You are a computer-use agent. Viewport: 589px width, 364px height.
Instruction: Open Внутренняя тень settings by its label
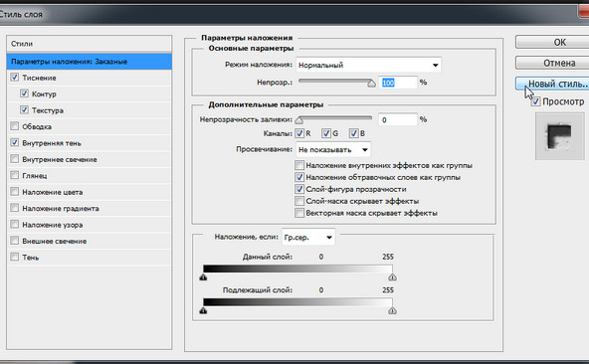(52, 143)
